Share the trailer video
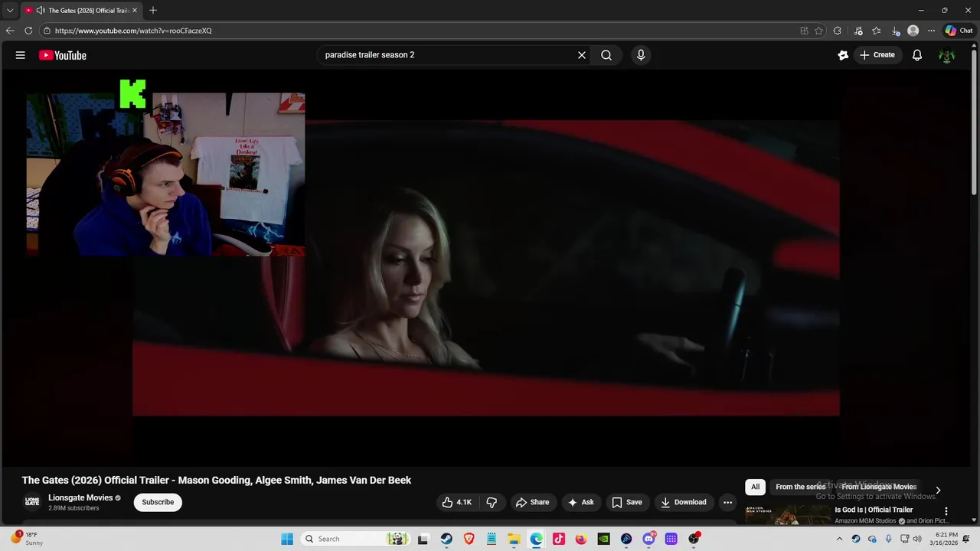The image size is (980, 551). (x=532, y=502)
